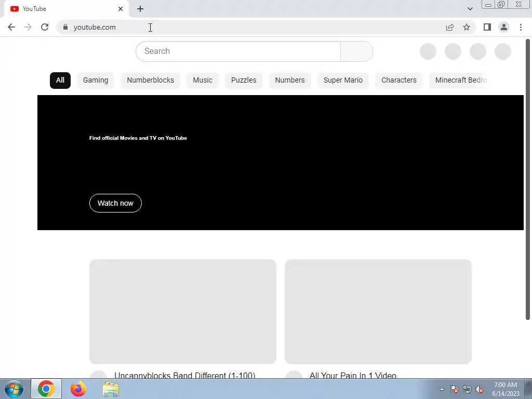This screenshot has height=399, width=532.
Task: Click the All Your Pain In 1 Video title
Action: [353, 375]
